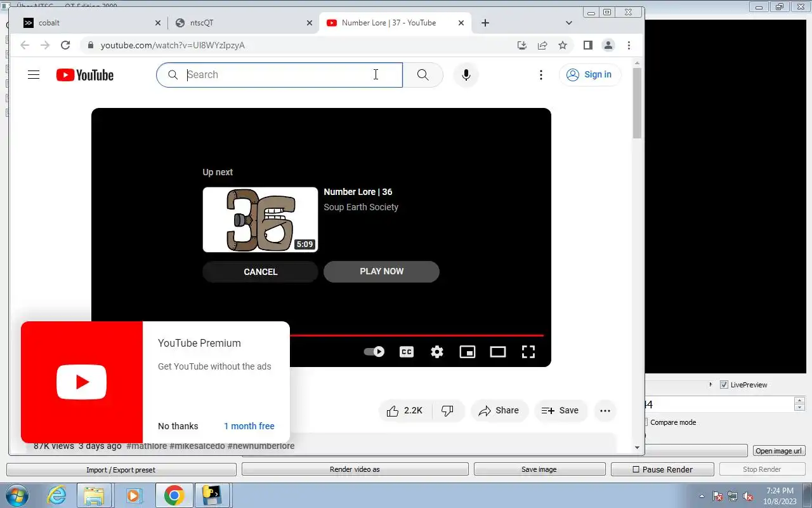Toggle Chrome side panel
This screenshot has height=508, width=812.
point(588,45)
